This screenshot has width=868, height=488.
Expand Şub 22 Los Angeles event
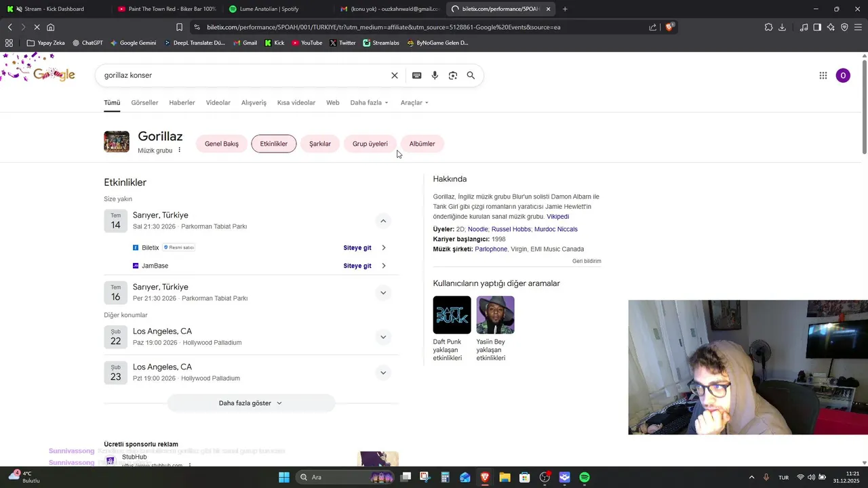tap(383, 337)
